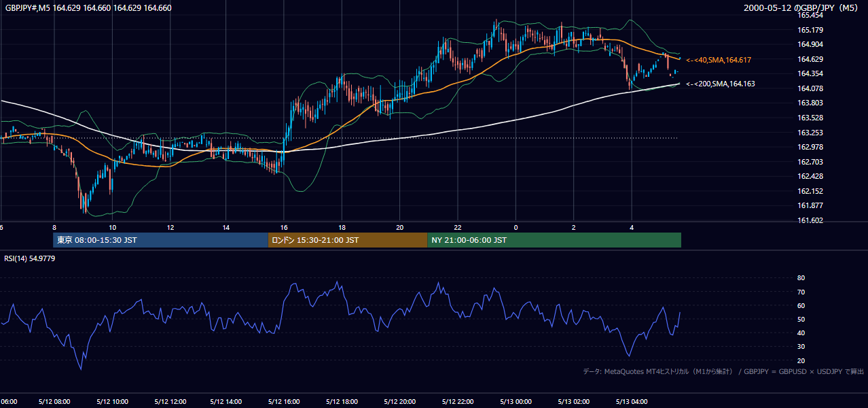
Task: Click the 5/12 22:00 date label
Action: pyautogui.click(x=458, y=402)
